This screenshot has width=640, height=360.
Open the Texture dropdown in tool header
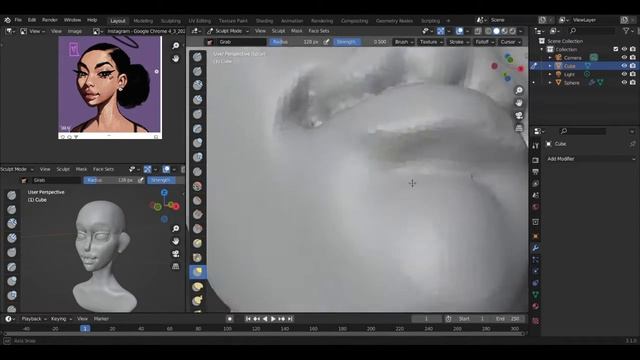(x=431, y=42)
